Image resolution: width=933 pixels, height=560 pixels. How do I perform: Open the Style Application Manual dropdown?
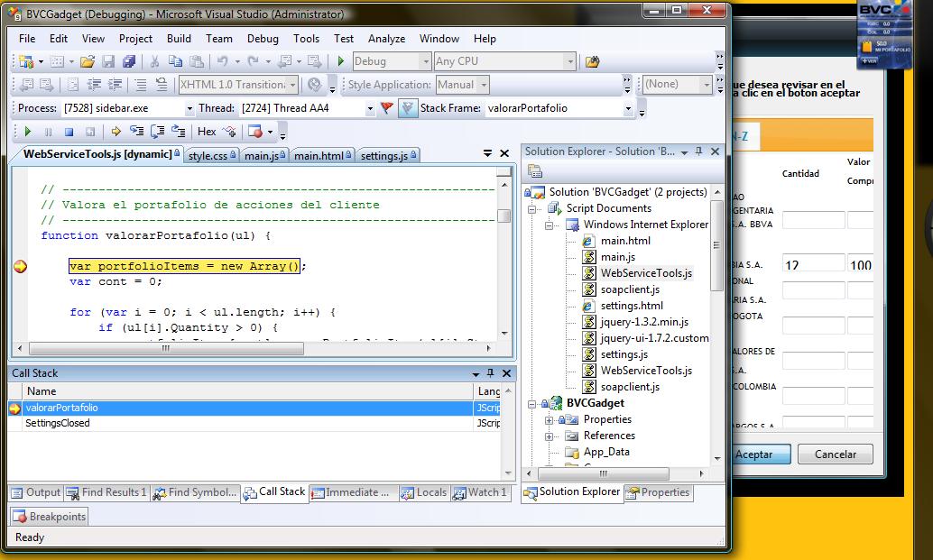point(484,85)
